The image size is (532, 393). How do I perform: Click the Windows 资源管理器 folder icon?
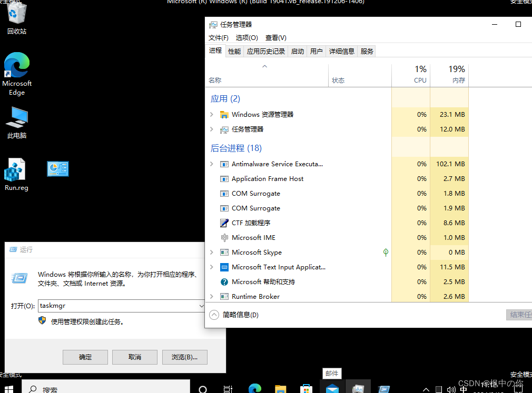(224, 115)
